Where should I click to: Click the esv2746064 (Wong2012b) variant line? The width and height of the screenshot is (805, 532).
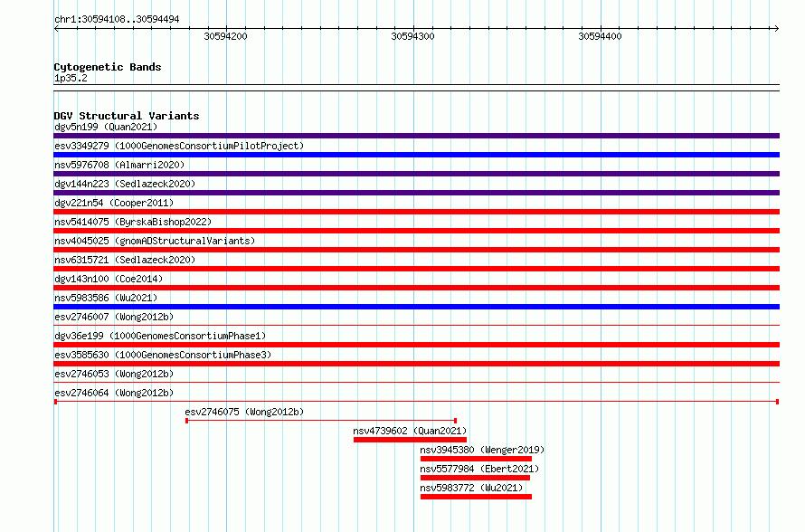(x=416, y=402)
